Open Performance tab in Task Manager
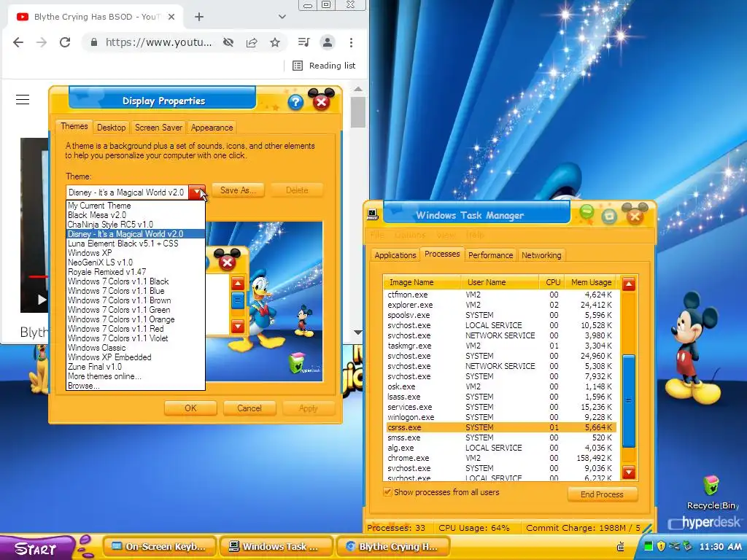The image size is (747, 560). tap(490, 255)
